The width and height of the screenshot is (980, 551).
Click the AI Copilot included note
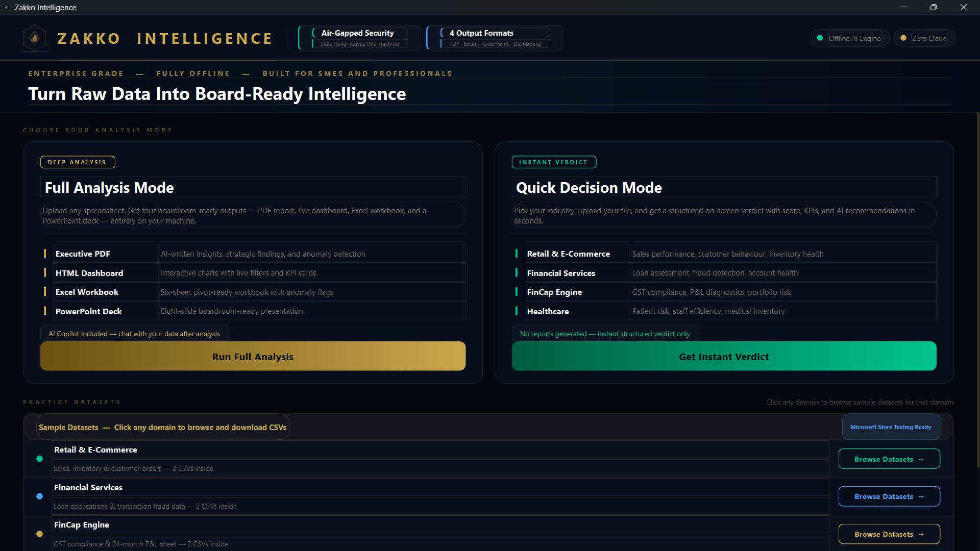[x=134, y=334]
